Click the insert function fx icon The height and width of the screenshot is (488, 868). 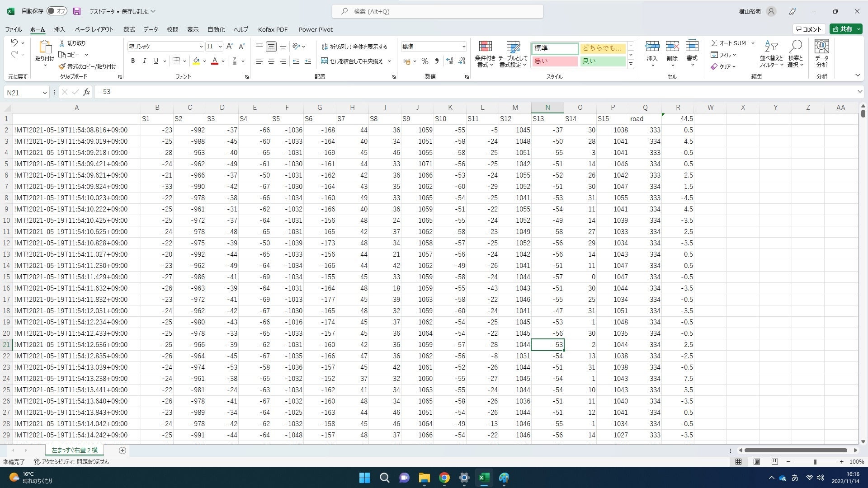(86, 92)
